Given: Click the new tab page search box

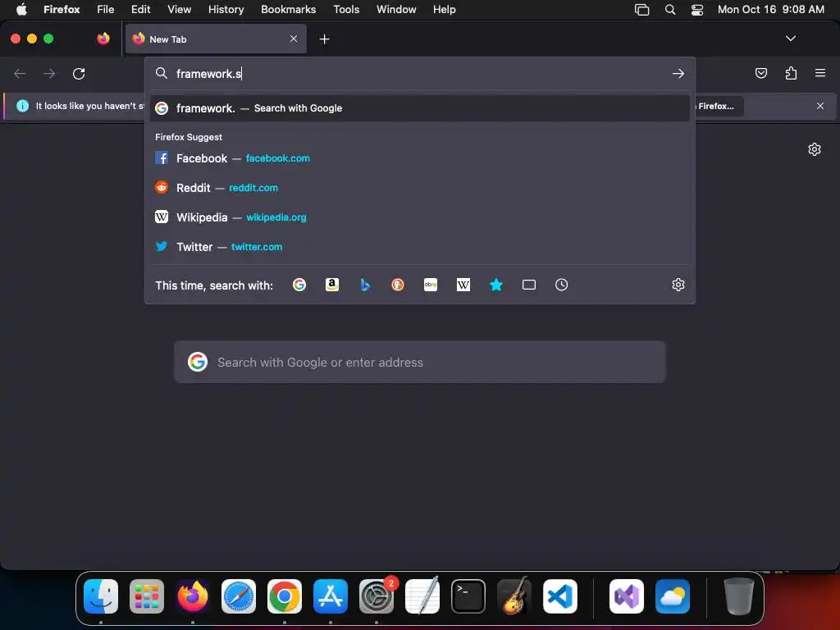Looking at the screenshot, I should click(419, 362).
